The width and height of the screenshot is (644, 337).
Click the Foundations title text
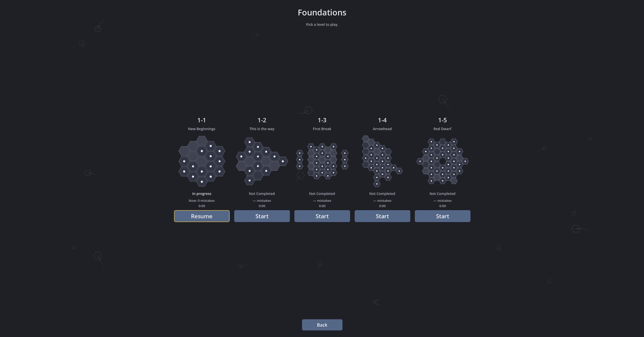tap(322, 12)
